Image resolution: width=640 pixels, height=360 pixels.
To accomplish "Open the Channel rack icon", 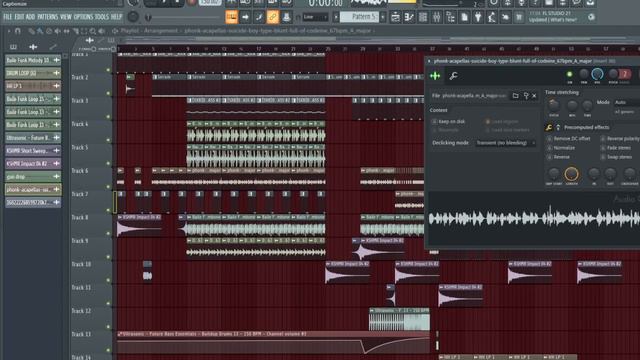I will coord(423,17).
